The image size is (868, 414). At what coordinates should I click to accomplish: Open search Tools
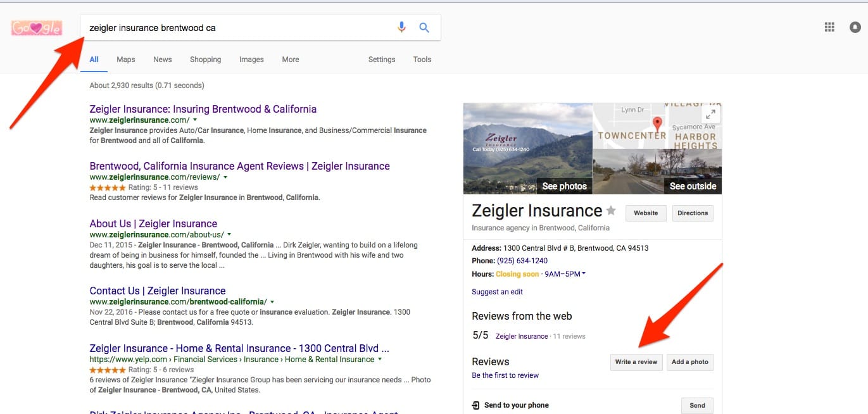422,60
